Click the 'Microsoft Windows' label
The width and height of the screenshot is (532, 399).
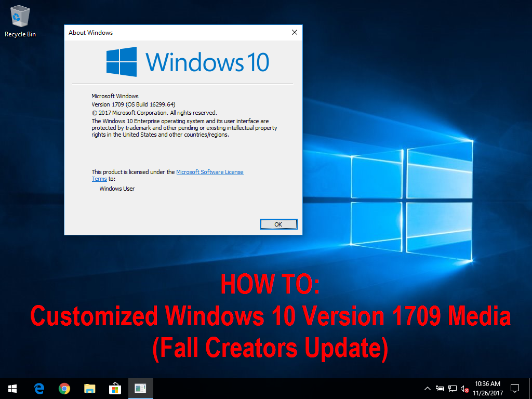pyautogui.click(x=115, y=96)
